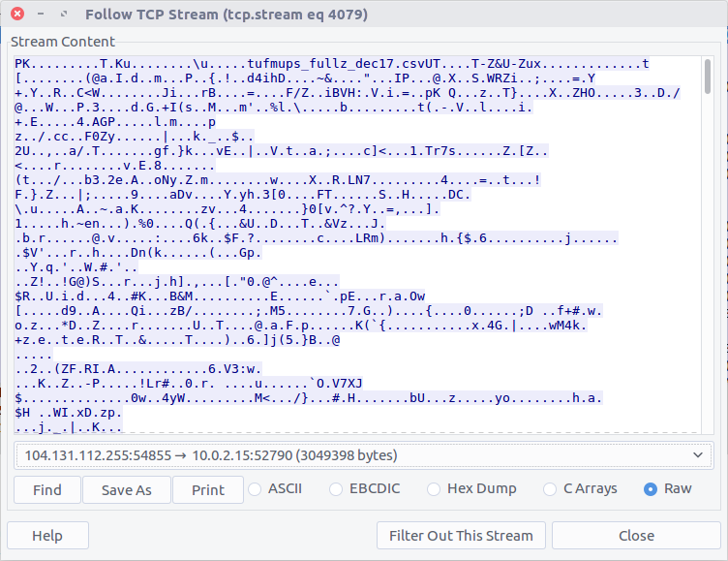Minimize the Follow TCP Stream window
The width and height of the screenshot is (728, 561).
(41, 16)
